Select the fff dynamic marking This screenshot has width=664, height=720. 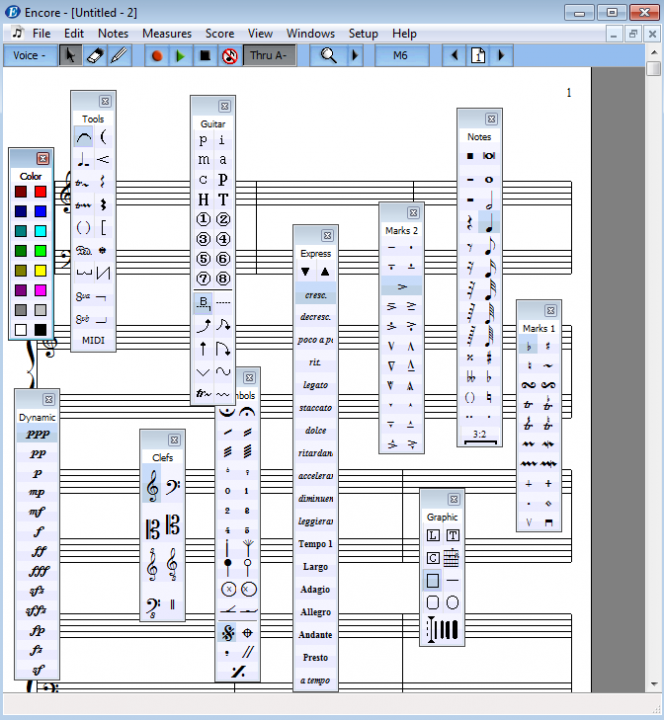point(38,571)
